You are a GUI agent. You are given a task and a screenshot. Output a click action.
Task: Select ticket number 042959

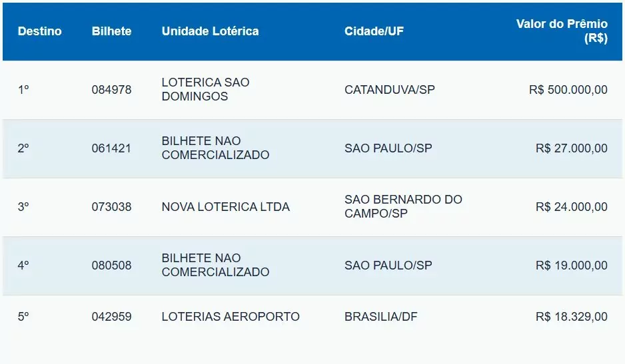pyautogui.click(x=111, y=317)
